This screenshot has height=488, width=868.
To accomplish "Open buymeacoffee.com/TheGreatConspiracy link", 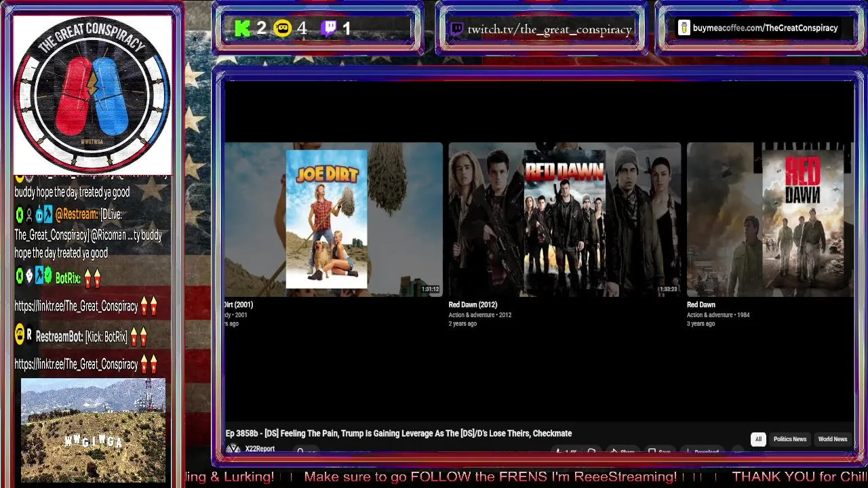I will point(765,28).
